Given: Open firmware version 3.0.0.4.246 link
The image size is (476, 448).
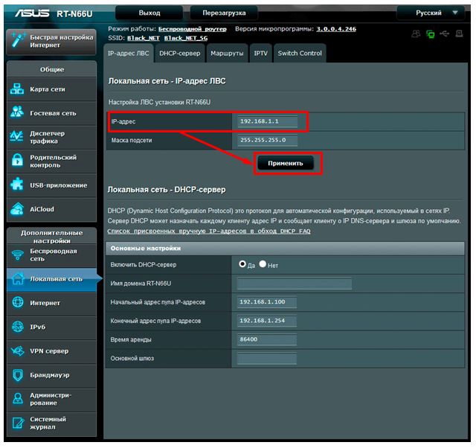Looking at the screenshot, I should (x=336, y=29).
